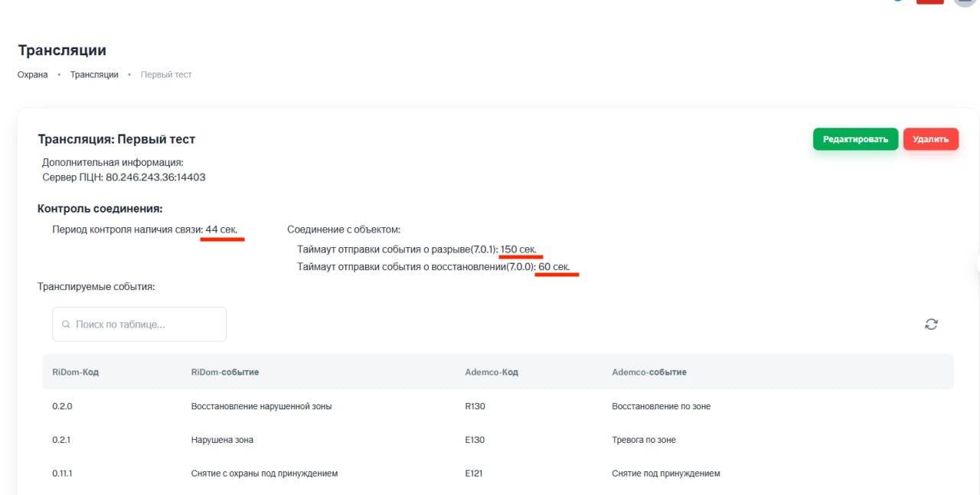Go to Охрана breadcrumb link
Image resolution: width=980 pixels, height=495 pixels.
click(33, 75)
